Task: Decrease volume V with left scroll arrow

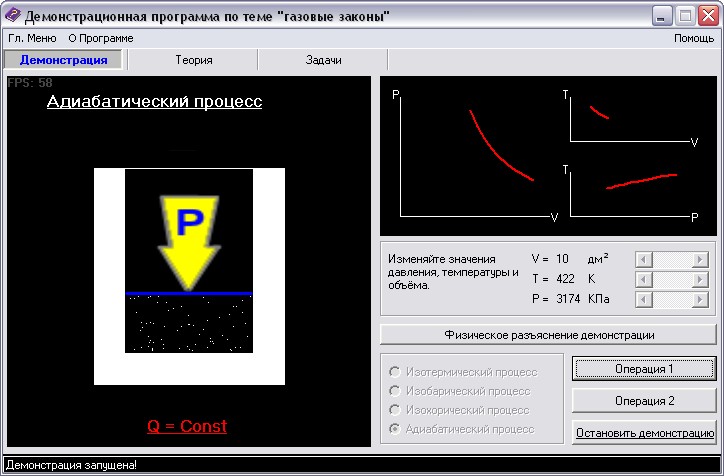Action: (644, 259)
